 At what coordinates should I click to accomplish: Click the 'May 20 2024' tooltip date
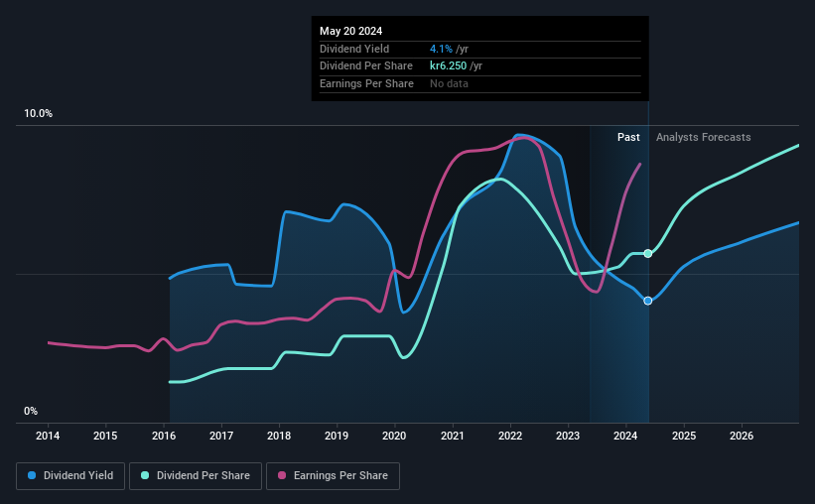pyautogui.click(x=350, y=31)
